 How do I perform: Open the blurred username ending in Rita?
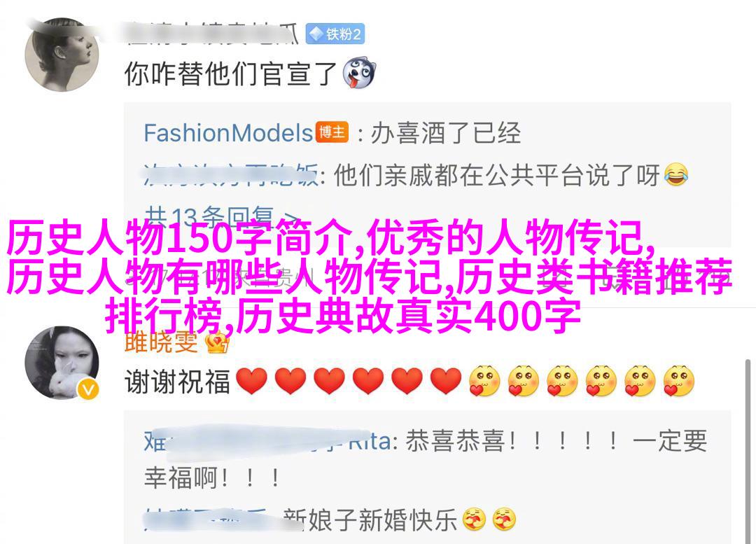pyautogui.click(x=267, y=441)
